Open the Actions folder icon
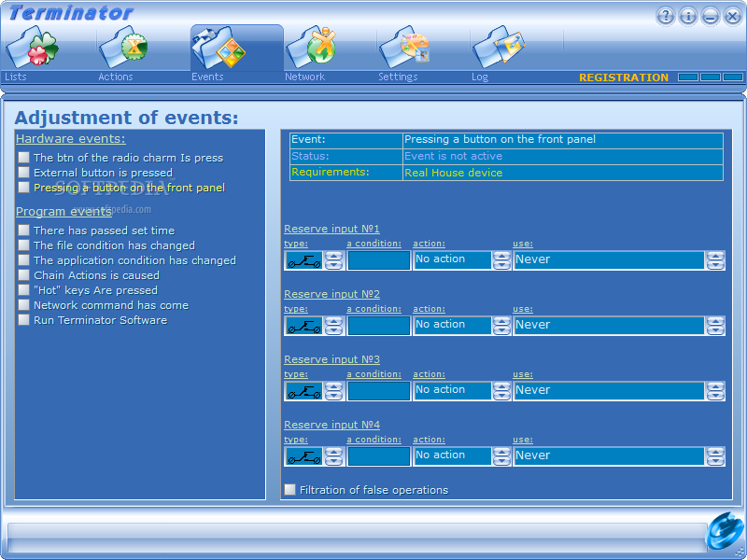Viewport: 747px width, 560px height. (x=124, y=48)
